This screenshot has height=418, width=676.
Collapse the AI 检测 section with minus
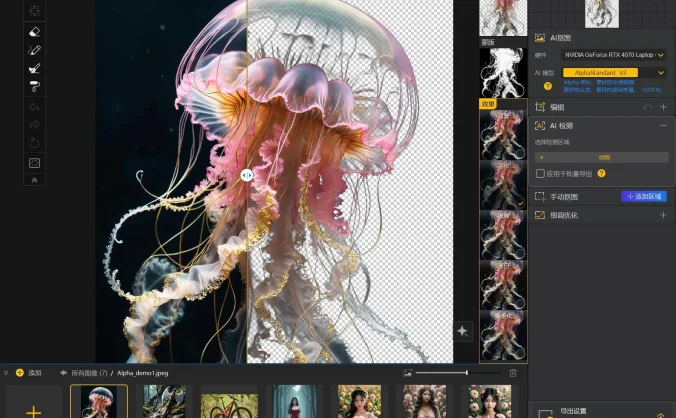[663, 125]
